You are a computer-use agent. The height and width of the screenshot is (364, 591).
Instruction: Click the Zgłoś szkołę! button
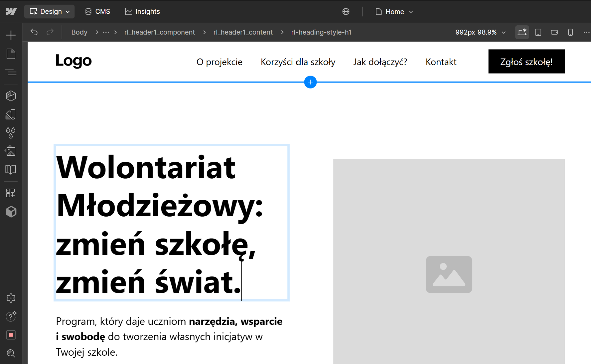(526, 61)
